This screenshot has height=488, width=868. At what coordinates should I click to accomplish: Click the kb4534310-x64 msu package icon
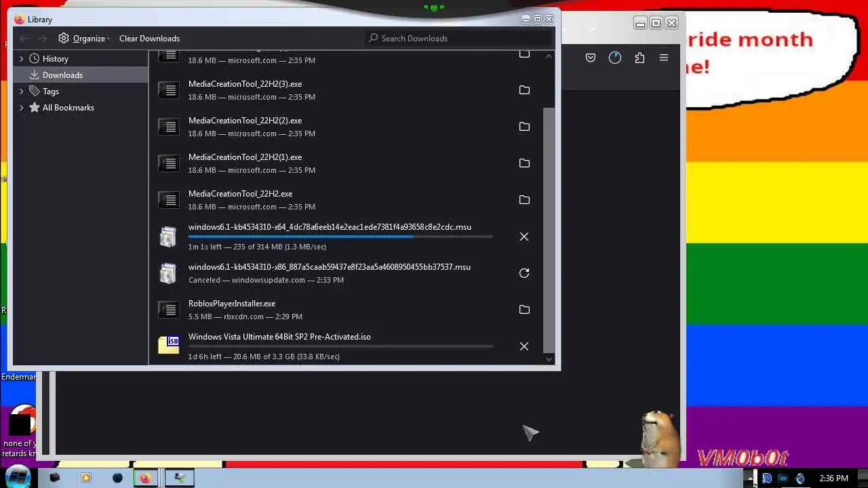click(168, 237)
